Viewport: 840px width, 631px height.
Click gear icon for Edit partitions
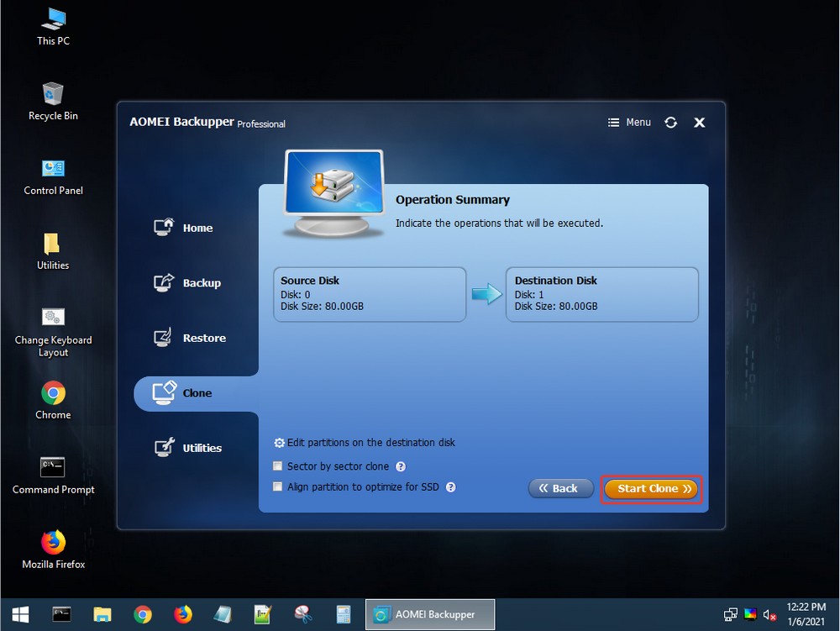280,443
